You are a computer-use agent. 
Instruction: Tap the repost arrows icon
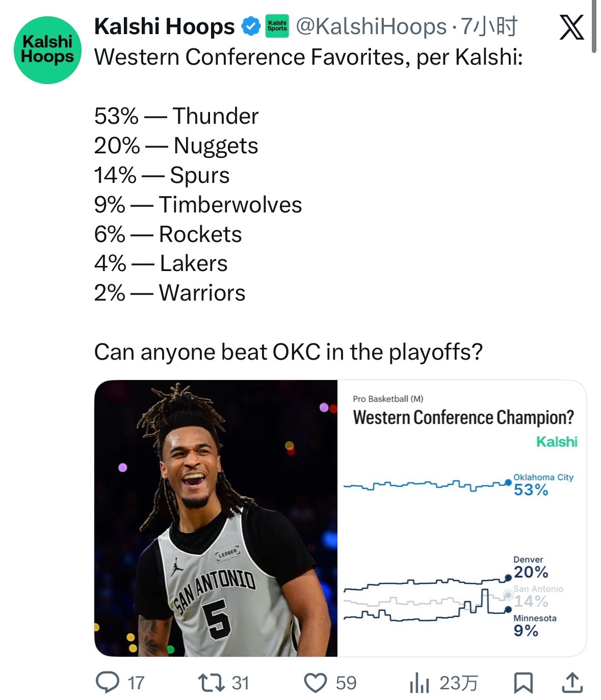pyautogui.click(x=211, y=683)
